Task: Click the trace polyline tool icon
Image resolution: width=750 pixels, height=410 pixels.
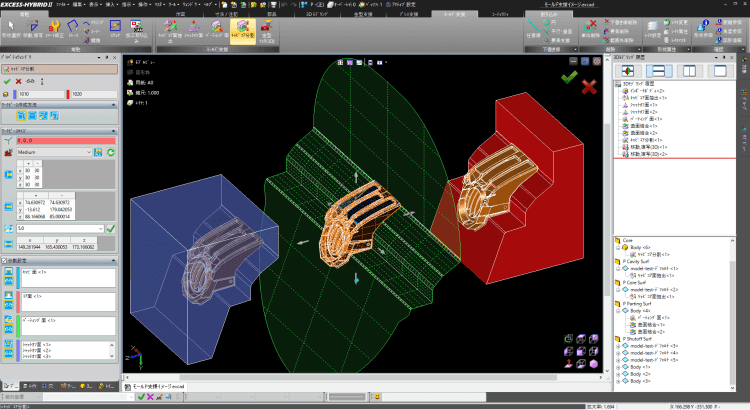Action: [x=73, y=28]
